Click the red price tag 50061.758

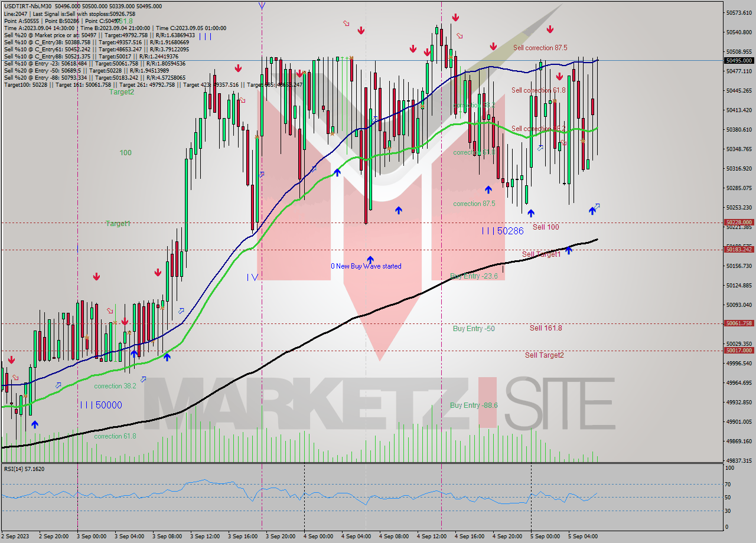739,323
